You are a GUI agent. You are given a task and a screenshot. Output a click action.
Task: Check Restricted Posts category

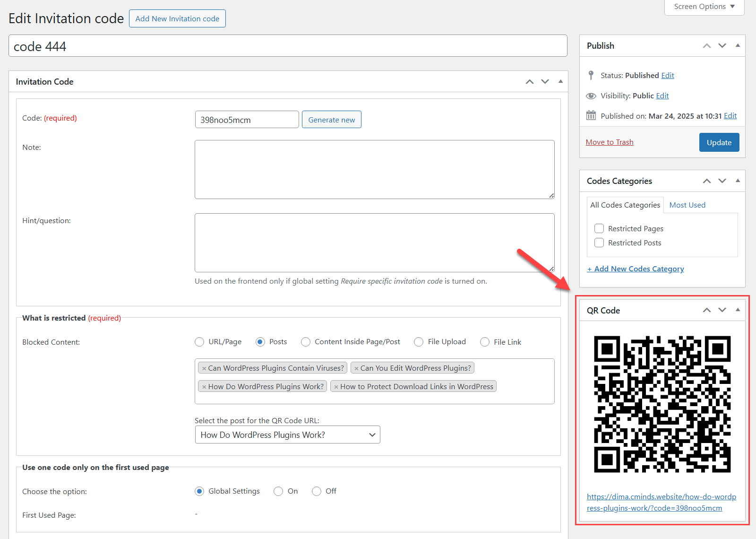click(599, 243)
